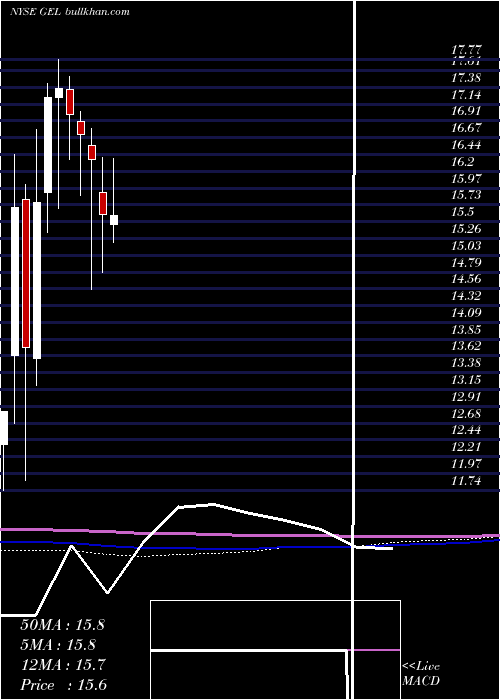Select the tallest red candlestick body
Viewport: 500px width, 700px height.
[x=26, y=273]
